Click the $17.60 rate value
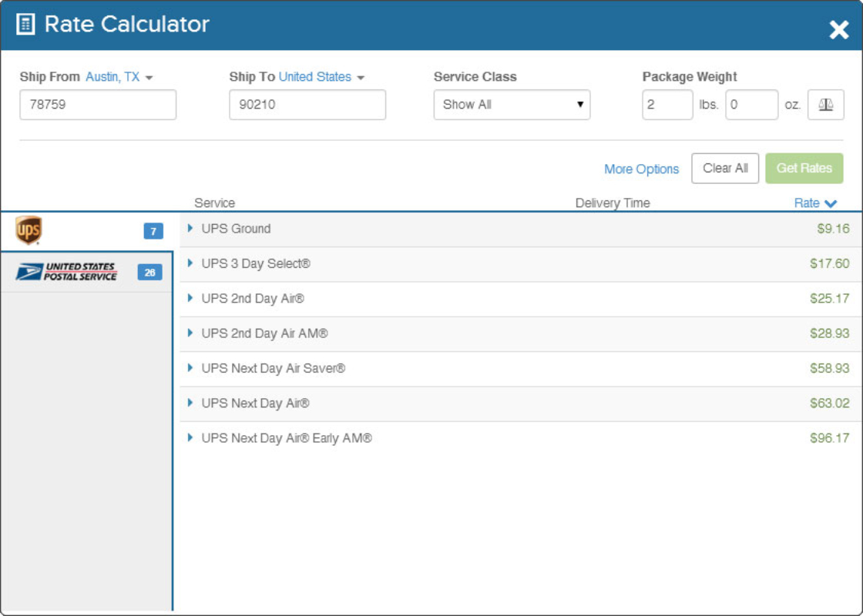Image resolution: width=863 pixels, height=616 pixels. pyautogui.click(x=829, y=264)
